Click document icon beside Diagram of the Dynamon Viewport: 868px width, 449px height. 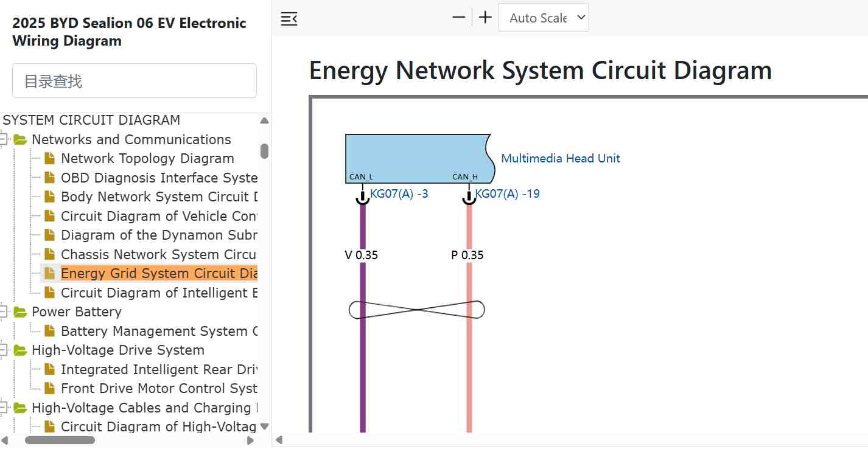[x=49, y=235]
